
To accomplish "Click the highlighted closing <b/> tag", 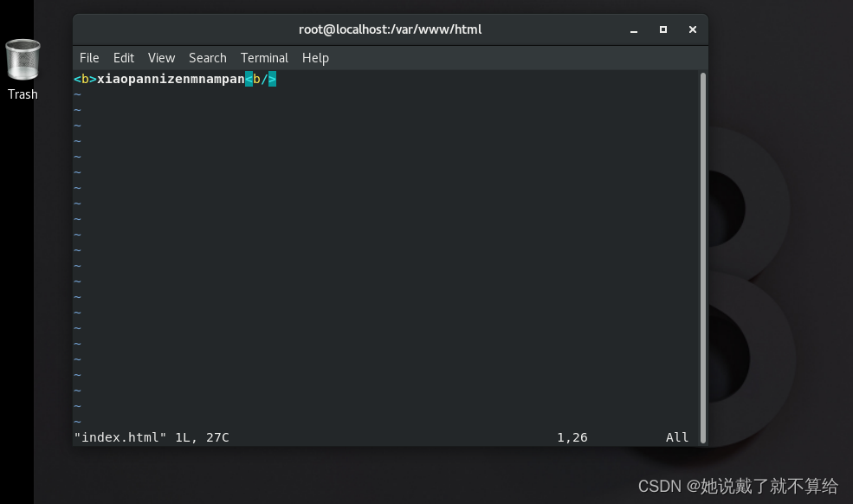I will [262, 79].
